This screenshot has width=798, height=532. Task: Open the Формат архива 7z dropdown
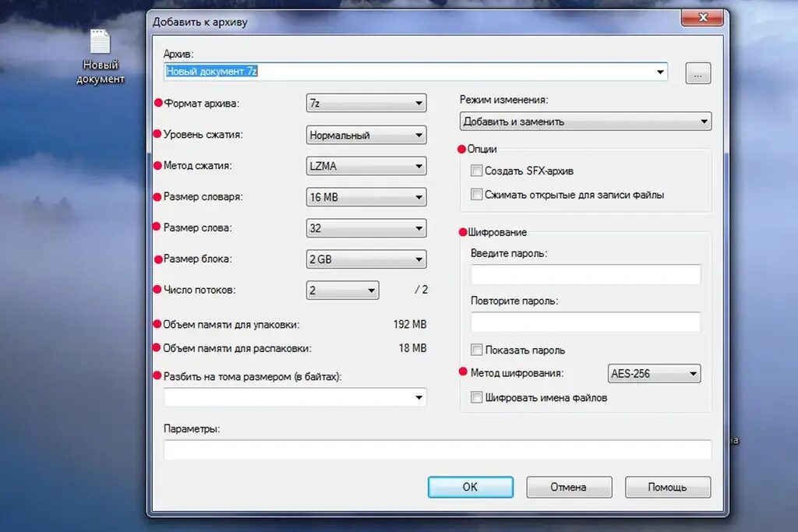pyautogui.click(x=366, y=104)
